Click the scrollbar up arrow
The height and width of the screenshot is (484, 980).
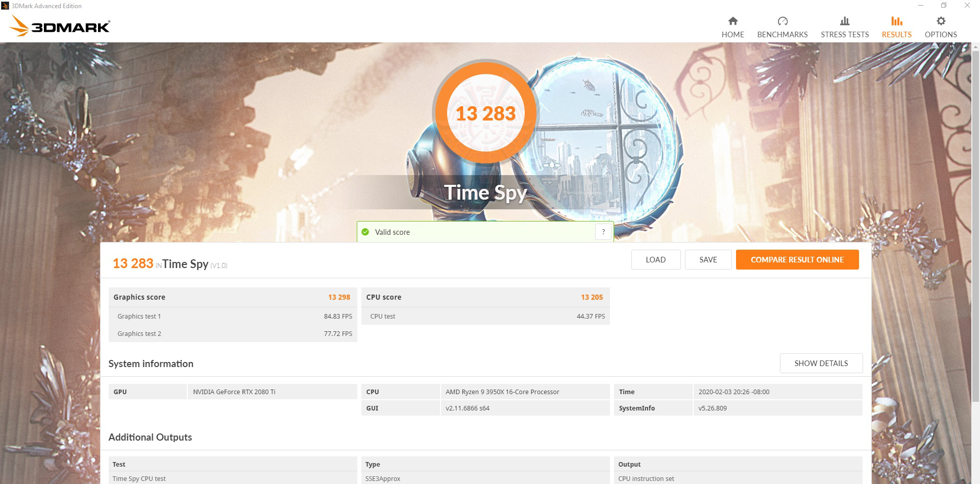coord(975,46)
